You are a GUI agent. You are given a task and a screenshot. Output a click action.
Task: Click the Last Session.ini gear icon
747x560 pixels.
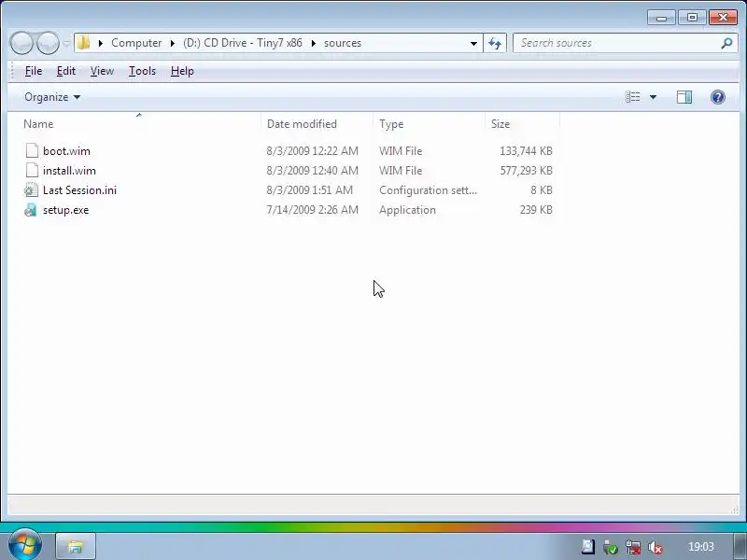point(31,190)
